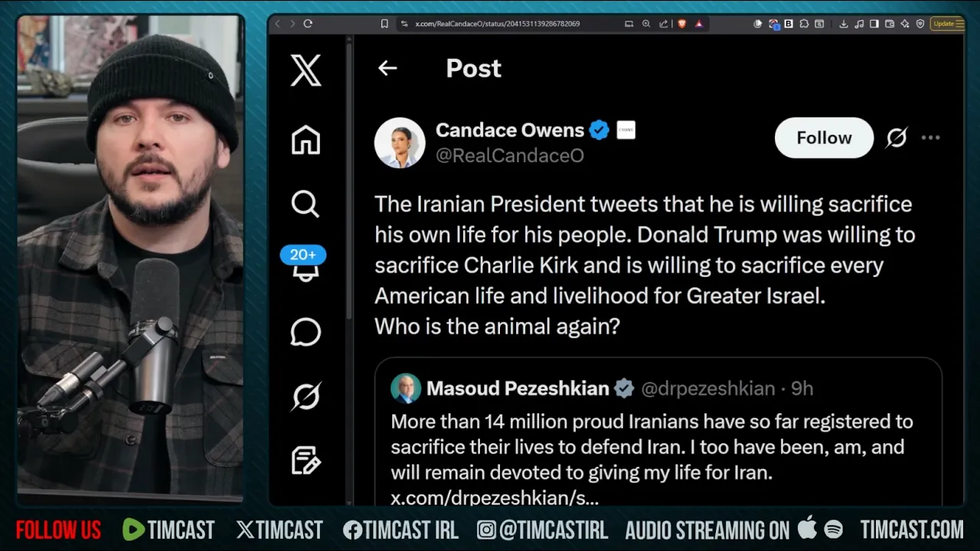Viewport: 980px width, 551px height.
Task: Open the @RealCandaceO profile handle
Action: 510,155
